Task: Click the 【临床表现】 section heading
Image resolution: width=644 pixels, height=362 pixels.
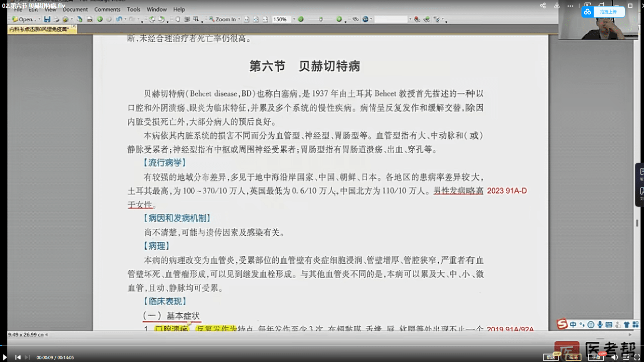Action: pos(165,301)
